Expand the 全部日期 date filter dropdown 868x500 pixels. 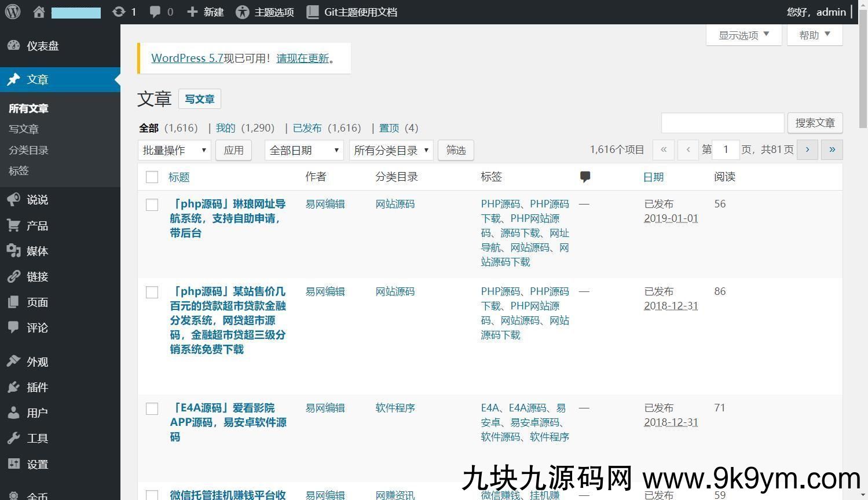tap(303, 150)
